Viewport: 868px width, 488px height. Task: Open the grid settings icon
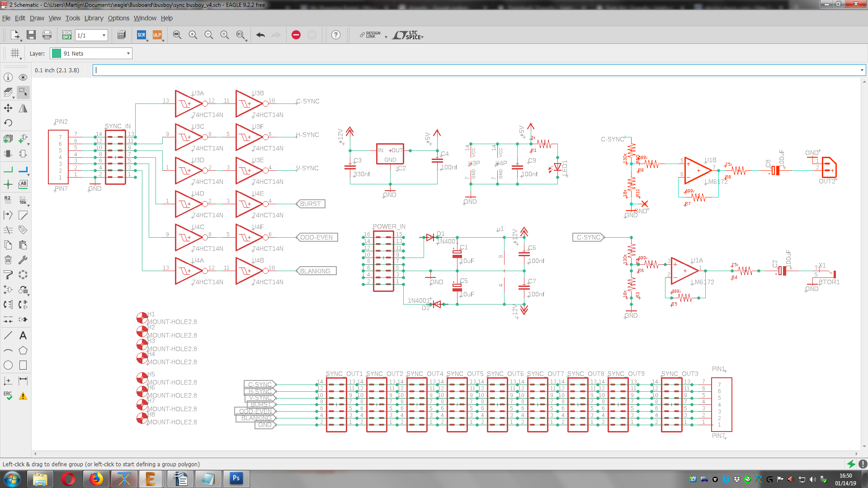15,53
